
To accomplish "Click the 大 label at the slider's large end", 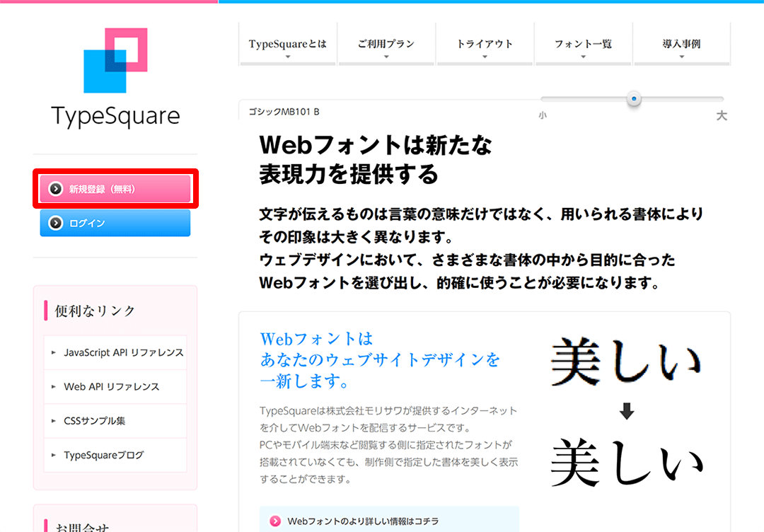I will click(722, 115).
